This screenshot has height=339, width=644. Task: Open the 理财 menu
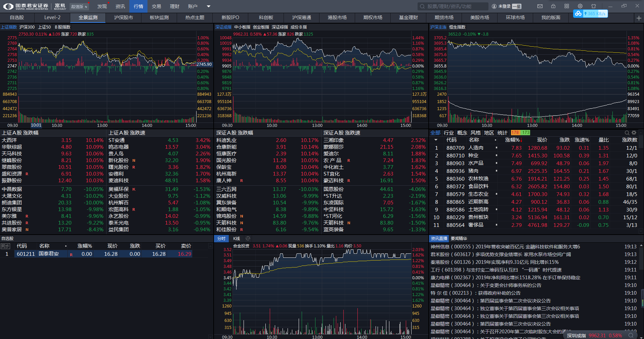(x=174, y=6)
